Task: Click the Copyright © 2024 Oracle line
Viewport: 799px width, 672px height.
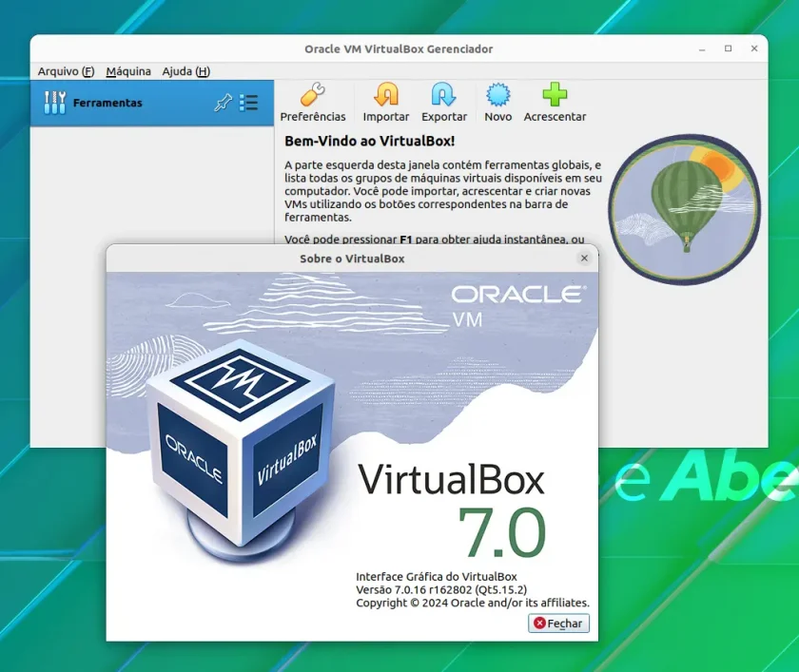Action: 473,603
